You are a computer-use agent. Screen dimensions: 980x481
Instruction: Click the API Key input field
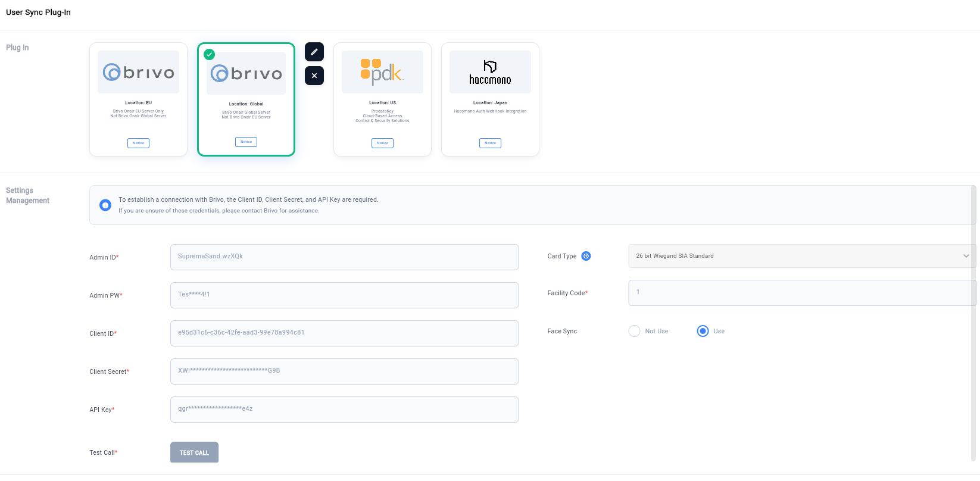click(344, 409)
